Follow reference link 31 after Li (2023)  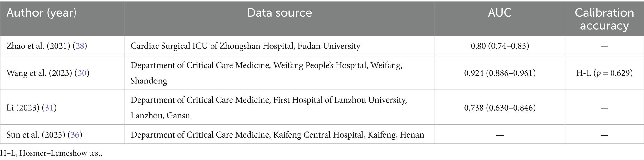tap(49, 108)
